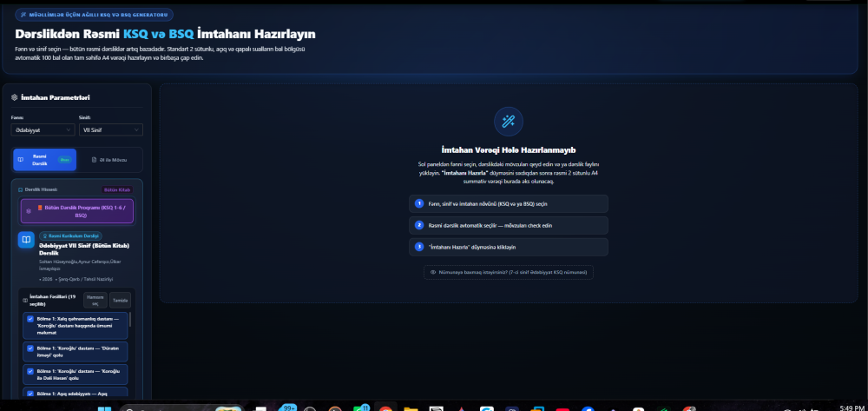
Task: Uncheck the 'Dürətın itməyi' qolu chapter
Action: [x=30, y=348]
